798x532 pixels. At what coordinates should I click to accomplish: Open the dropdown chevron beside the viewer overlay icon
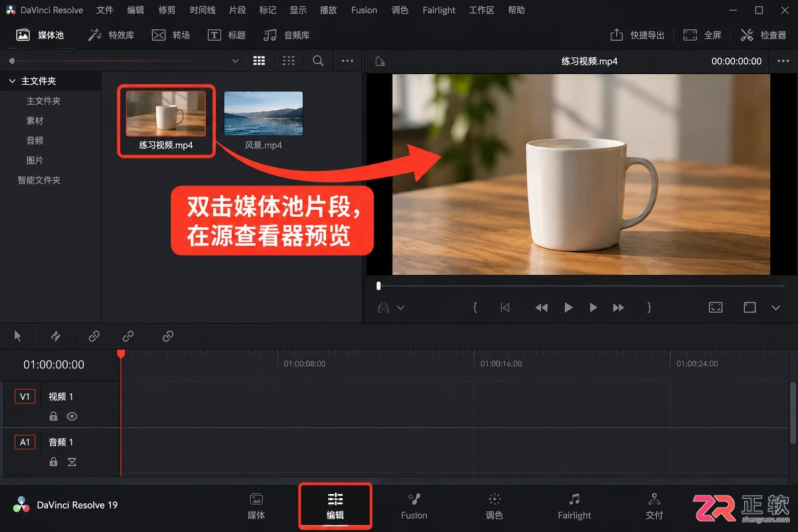(401, 308)
